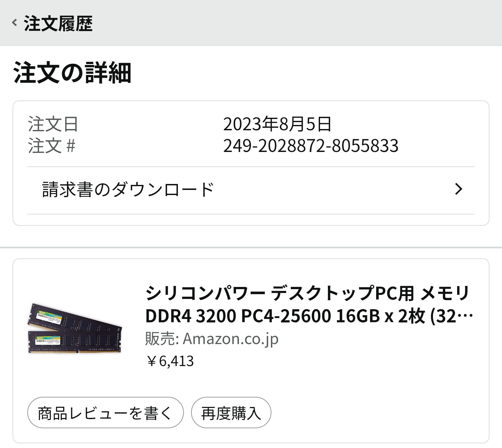The width and height of the screenshot is (502, 448).
Task: Open the シリコンパワー デスクトップPC用 メモリ title
Action: 307,293
